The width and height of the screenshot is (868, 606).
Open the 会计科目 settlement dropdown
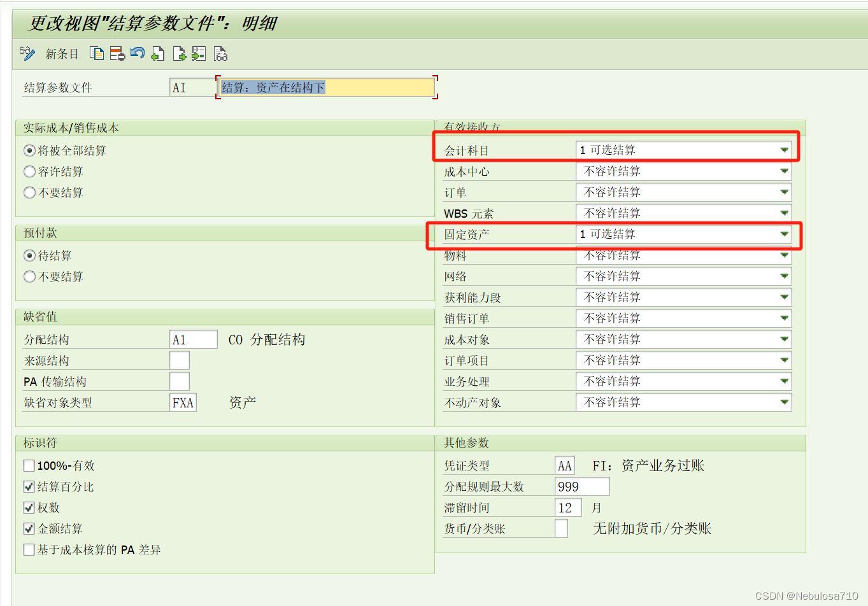click(x=784, y=150)
